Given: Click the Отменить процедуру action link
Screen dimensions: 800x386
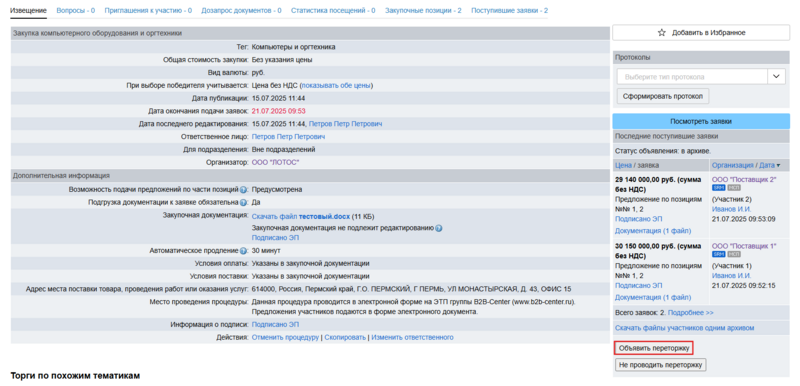Looking at the screenshot, I should pos(285,338).
